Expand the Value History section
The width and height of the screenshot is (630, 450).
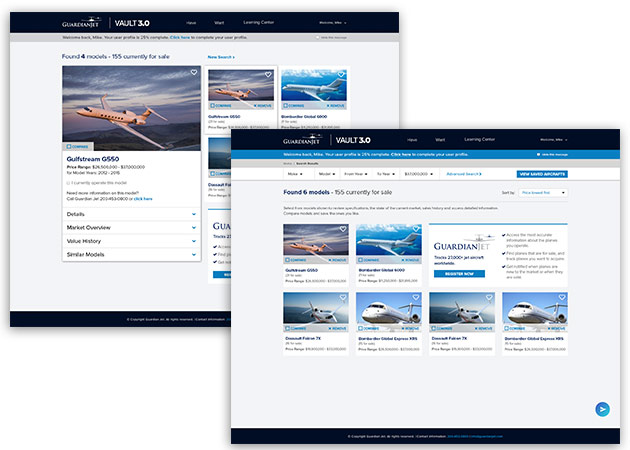(131, 241)
